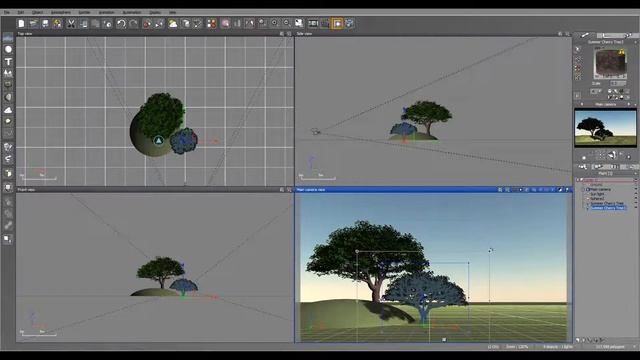This screenshot has height=360, width=640.
Task: Toggle the Layer 1 row's right-side marker
Action: coord(635,180)
